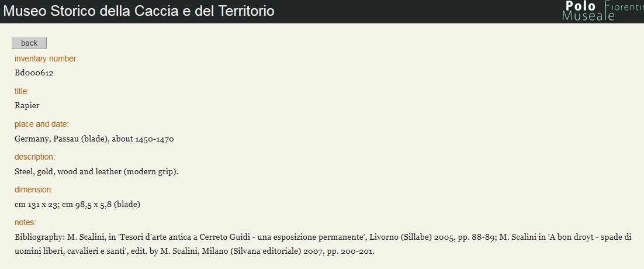Screen dimensions: 644x269
Task: Click the date range 1450-1470
Action: point(155,139)
